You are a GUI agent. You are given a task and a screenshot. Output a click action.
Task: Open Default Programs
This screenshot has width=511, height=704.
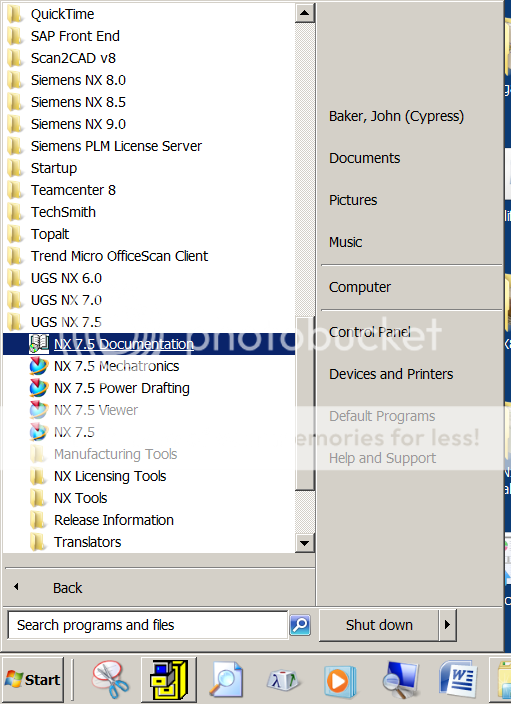point(382,417)
